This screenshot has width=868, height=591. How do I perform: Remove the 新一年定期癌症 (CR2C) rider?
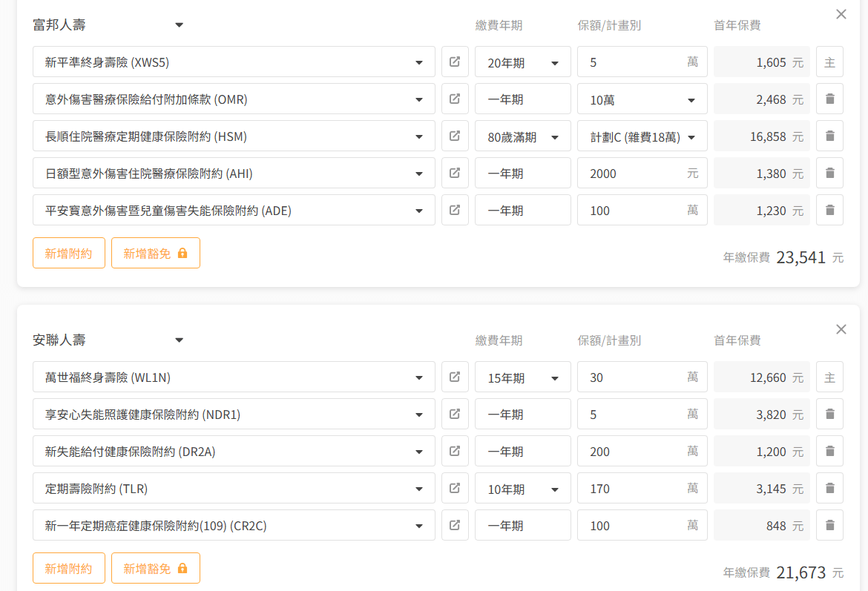[829, 525]
